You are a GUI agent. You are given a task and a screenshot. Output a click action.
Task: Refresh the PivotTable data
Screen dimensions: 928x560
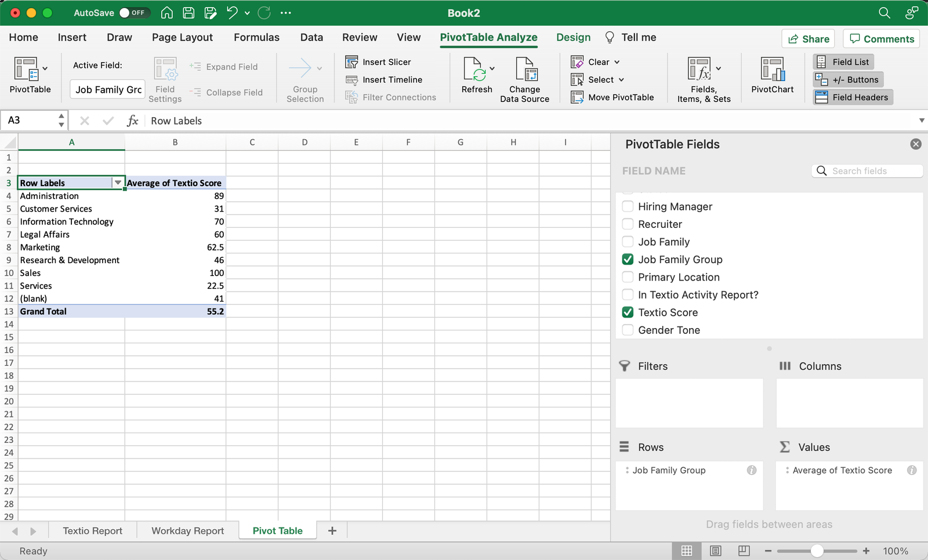click(x=477, y=78)
